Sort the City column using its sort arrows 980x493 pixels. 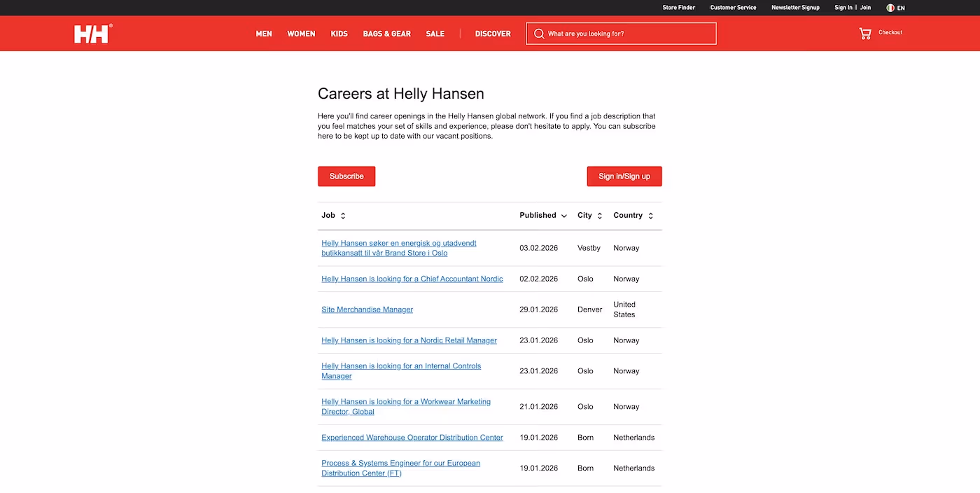(600, 215)
